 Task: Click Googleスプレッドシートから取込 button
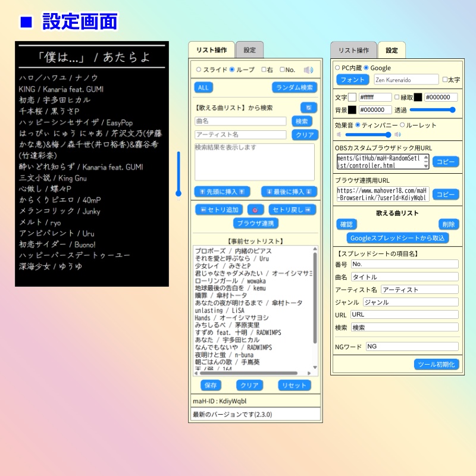(397, 238)
